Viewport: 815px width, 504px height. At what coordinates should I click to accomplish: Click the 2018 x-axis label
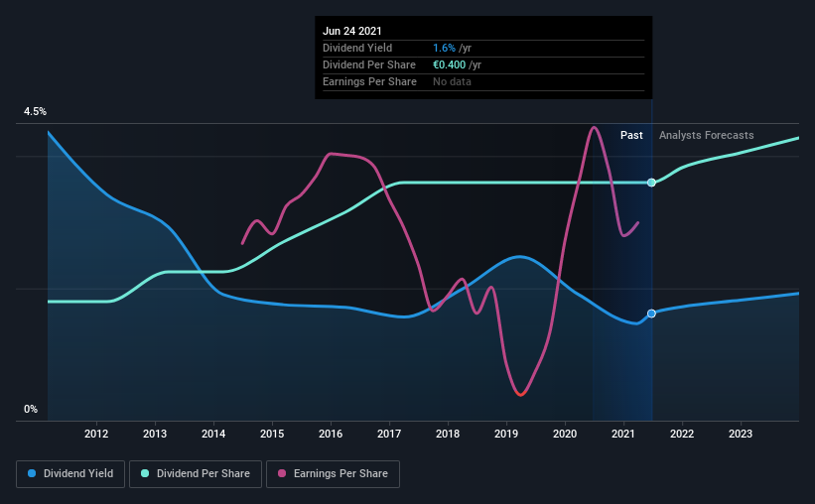point(448,434)
